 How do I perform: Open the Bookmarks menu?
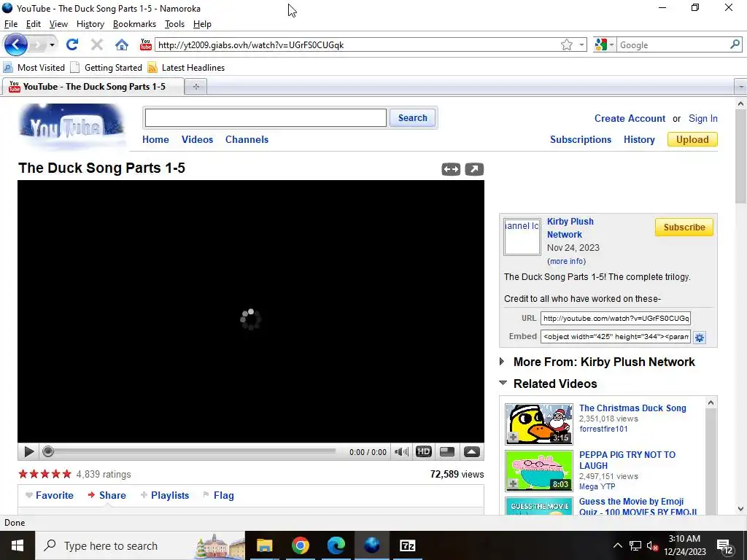tap(134, 24)
